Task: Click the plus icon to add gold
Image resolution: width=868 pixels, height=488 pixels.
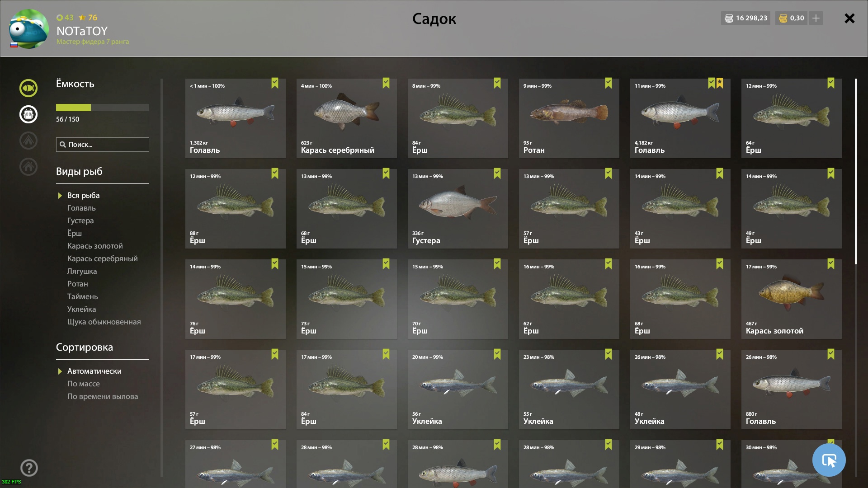Action: (816, 18)
